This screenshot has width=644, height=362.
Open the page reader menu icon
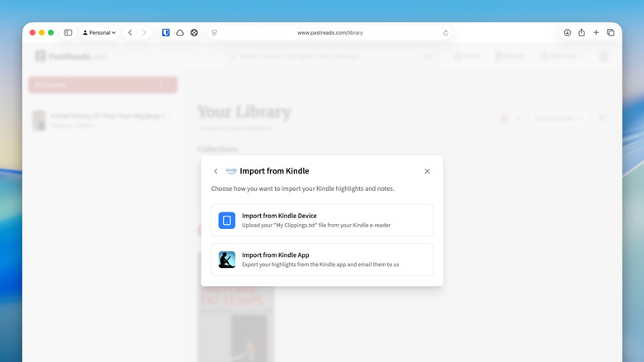coord(215,32)
